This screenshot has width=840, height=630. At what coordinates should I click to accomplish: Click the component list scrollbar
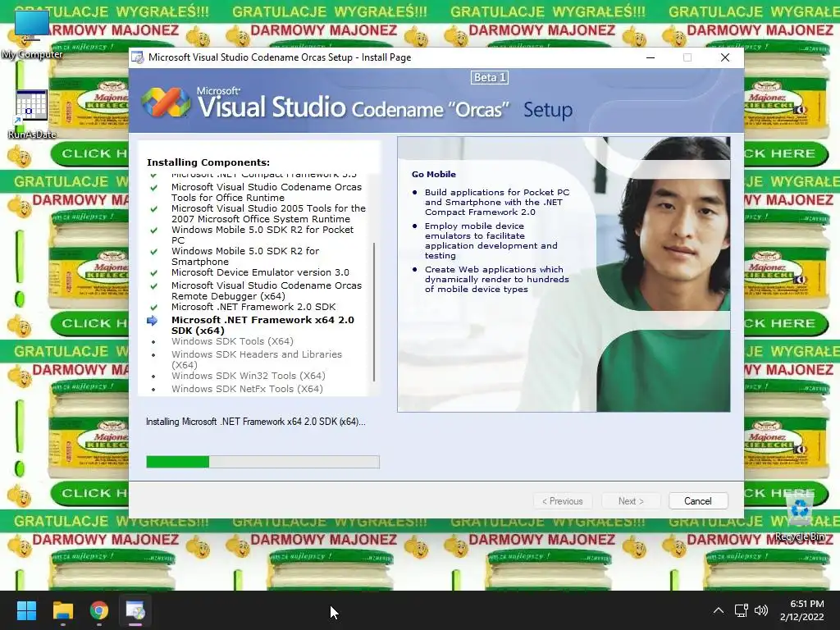point(374,312)
